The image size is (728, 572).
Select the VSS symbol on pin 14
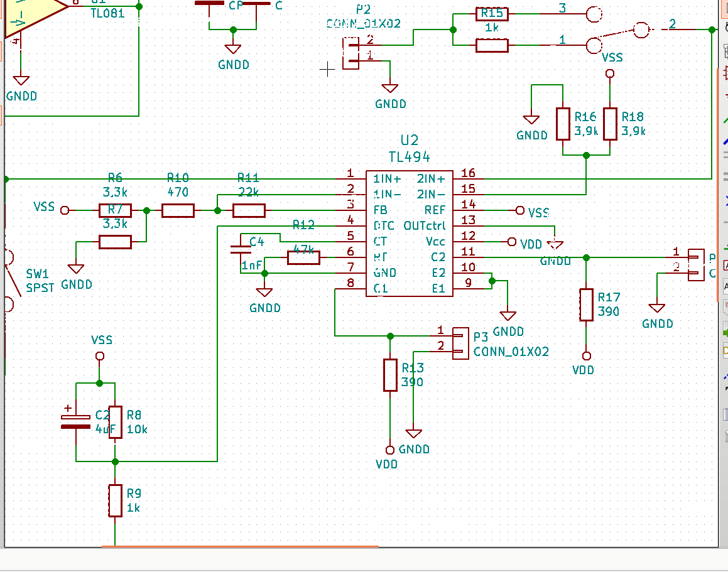[520, 210]
